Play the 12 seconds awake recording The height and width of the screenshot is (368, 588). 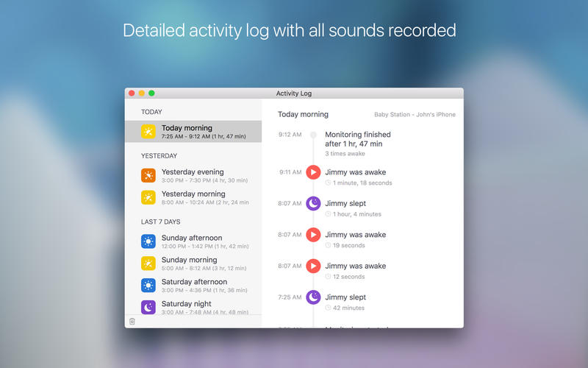(313, 266)
